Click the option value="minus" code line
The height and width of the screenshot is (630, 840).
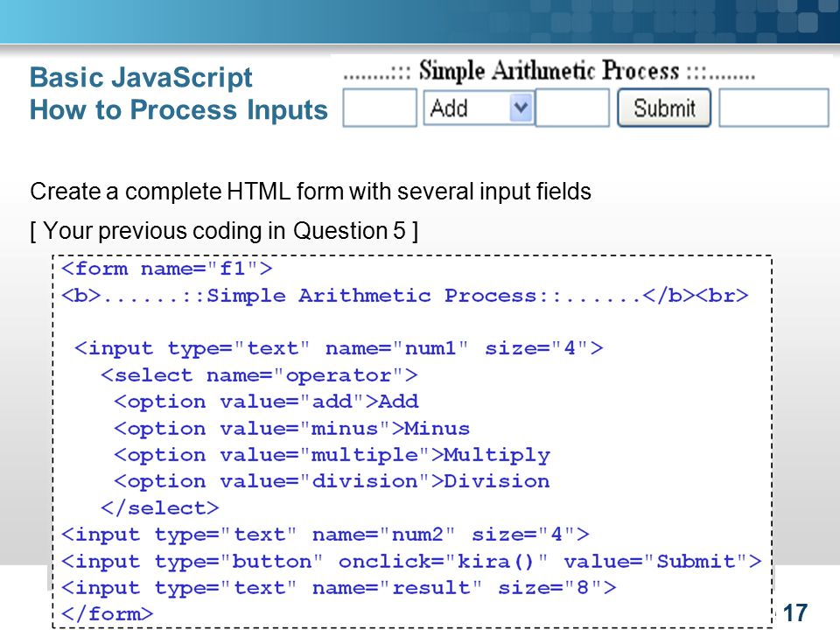[292, 428]
